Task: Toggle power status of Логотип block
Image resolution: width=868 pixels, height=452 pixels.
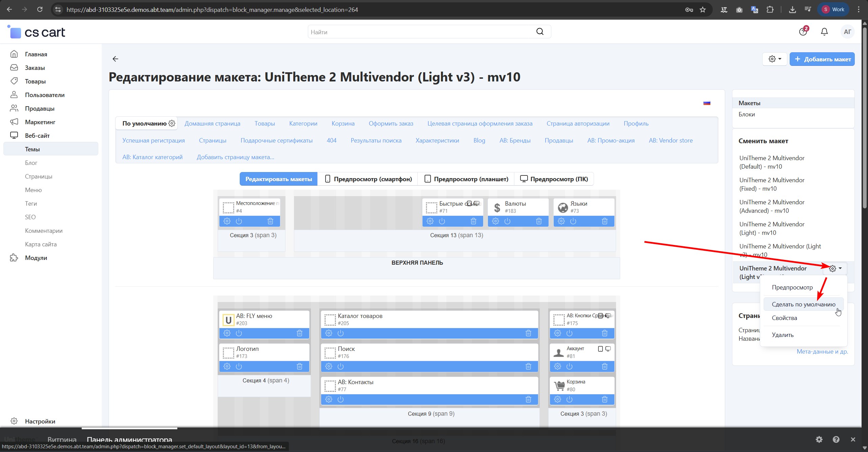Action: (239, 366)
